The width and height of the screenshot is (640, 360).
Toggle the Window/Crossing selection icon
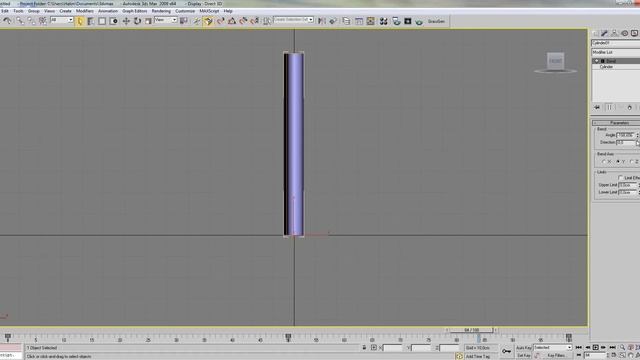tap(113, 21)
